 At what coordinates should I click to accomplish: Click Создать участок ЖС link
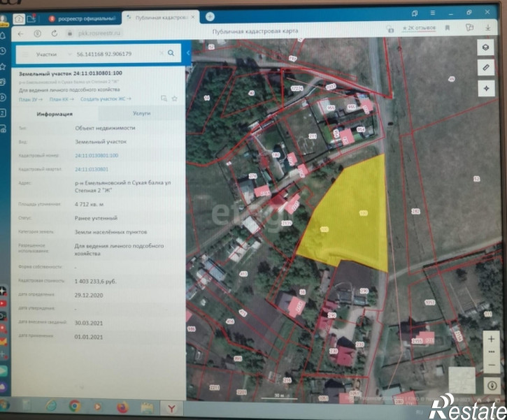106,99
